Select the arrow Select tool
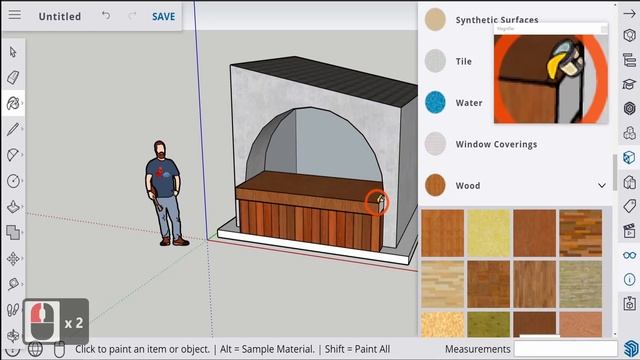 coord(13,52)
